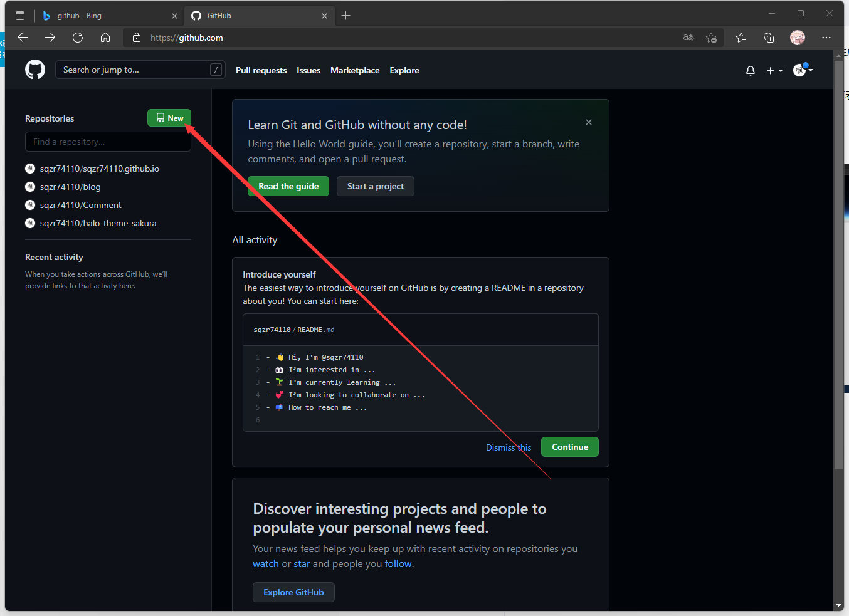The width and height of the screenshot is (849, 616).
Task: Open sqzr74110/Comment repository
Action: pos(81,205)
